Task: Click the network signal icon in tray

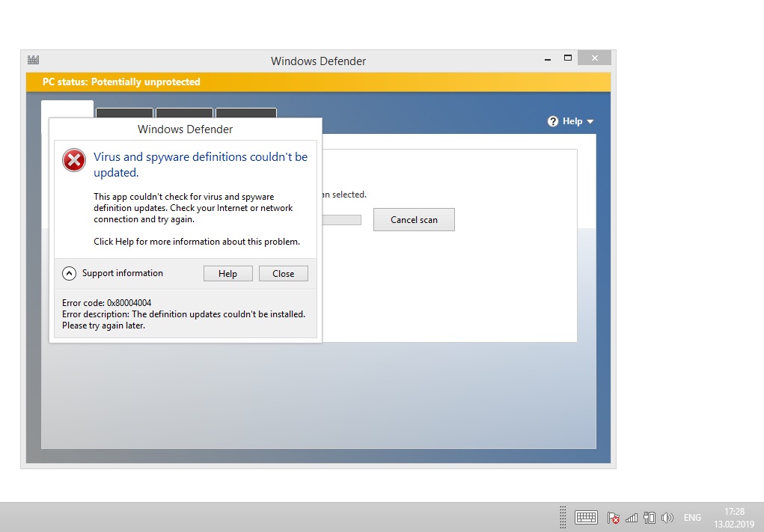Action: coord(632,517)
